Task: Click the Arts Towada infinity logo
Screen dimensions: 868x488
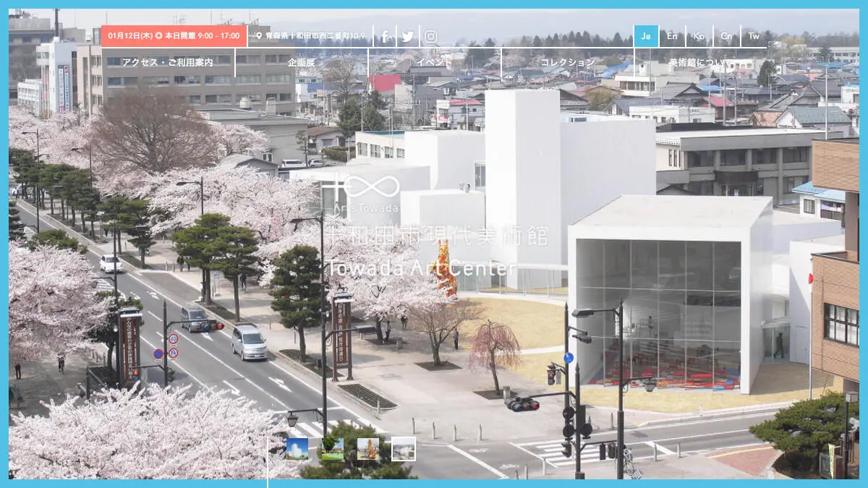Action: pyautogui.click(x=362, y=192)
